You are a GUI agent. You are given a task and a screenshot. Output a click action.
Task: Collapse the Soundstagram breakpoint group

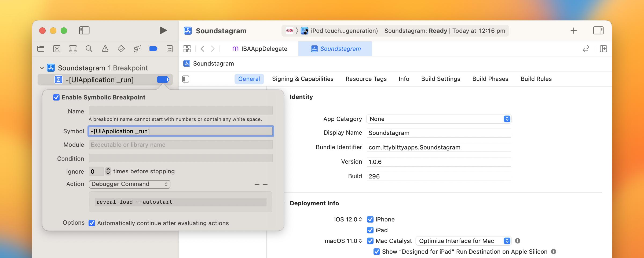(42, 68)
